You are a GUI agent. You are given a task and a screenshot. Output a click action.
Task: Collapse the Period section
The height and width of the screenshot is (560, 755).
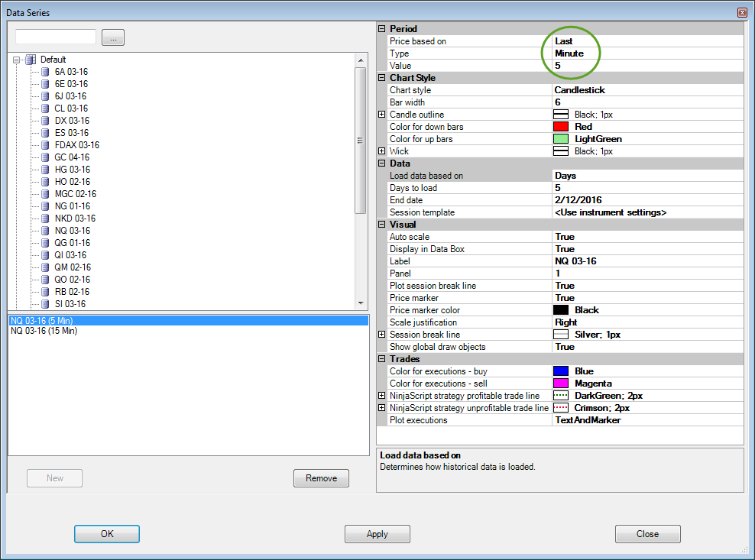coord(382,29)
